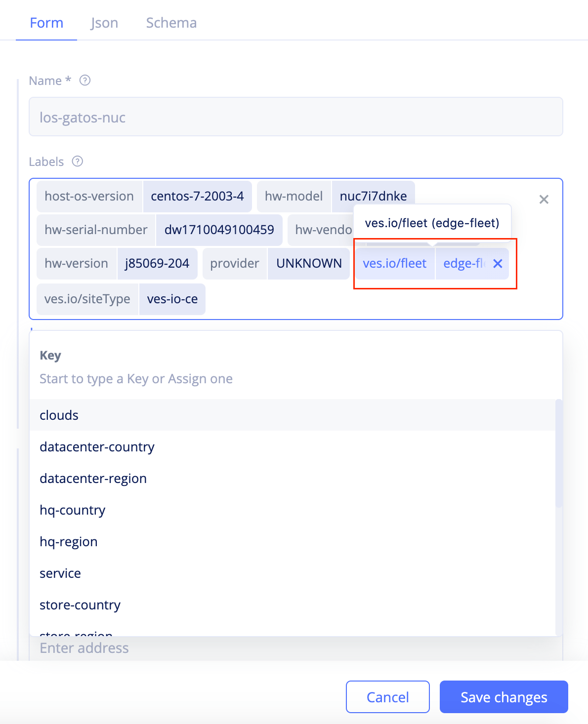Select datacenter-region from the key list

point(93,479)
